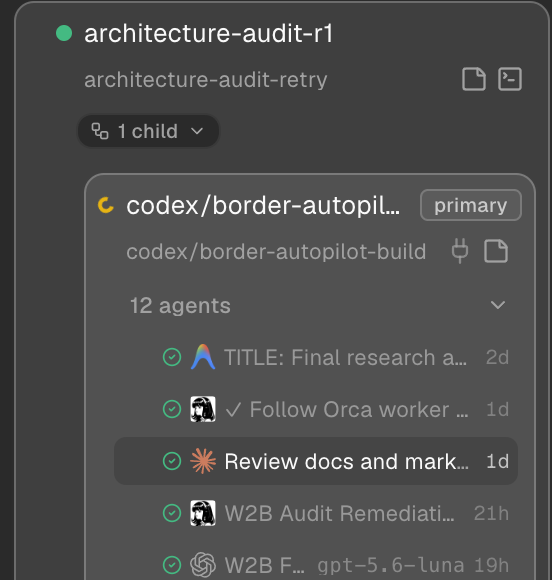Click yellow spinner beside codex/border-autopil…
The width and height of the screenshot is (552, 580).
tap(106, 205)
